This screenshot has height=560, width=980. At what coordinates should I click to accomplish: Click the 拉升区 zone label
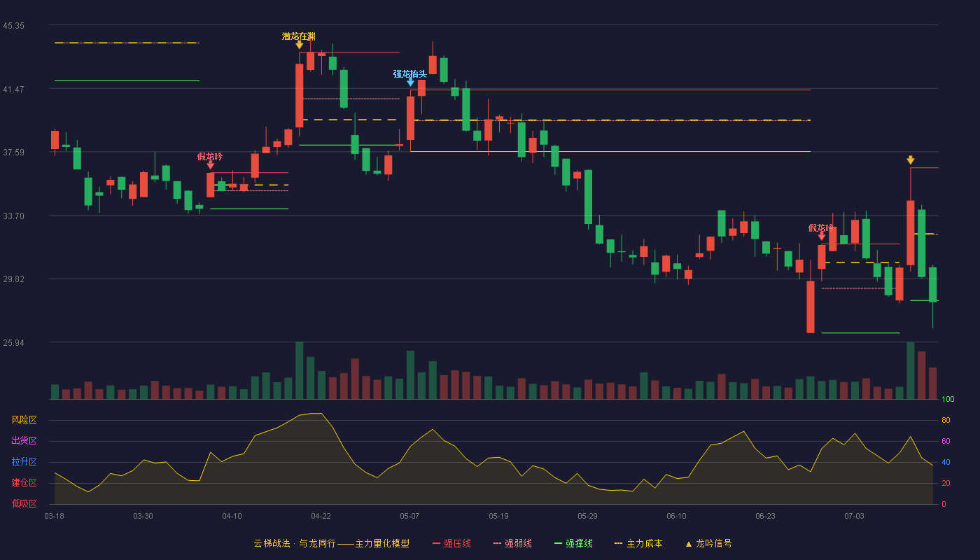click(x=24, y=462)
